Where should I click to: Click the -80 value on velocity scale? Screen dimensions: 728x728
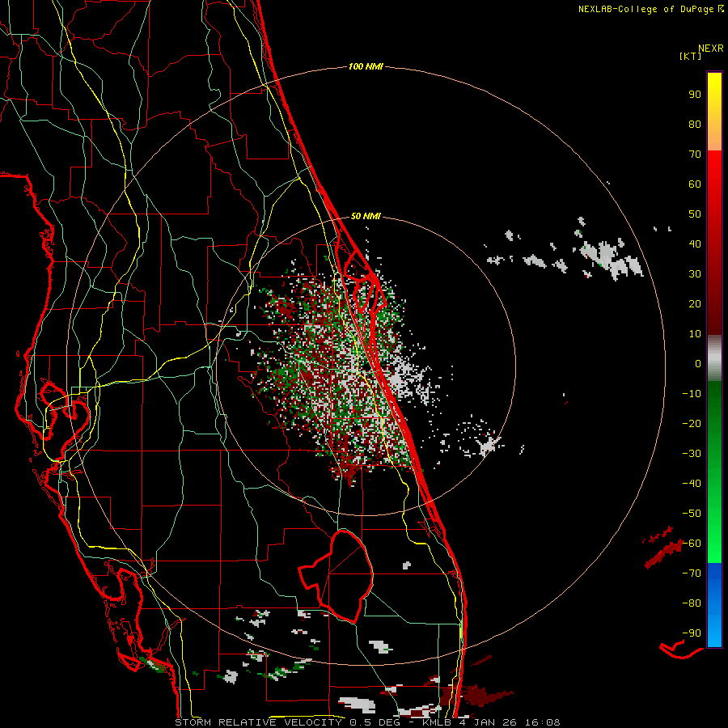[x=692, y=603]
